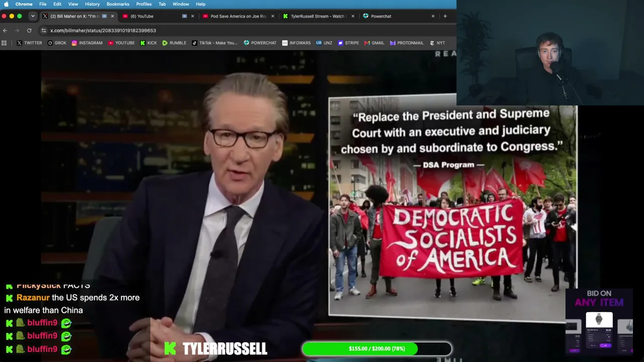The height and width of the screenshot is (362, 644).
Task: Open the UNZ bookmark
Action: coord(324,43)
